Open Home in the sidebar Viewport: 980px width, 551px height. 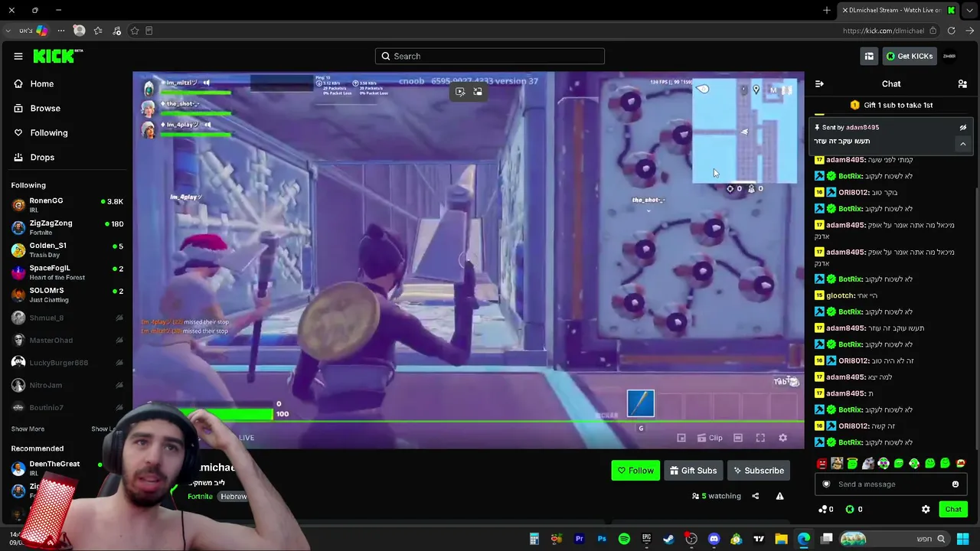click(34, 83)
